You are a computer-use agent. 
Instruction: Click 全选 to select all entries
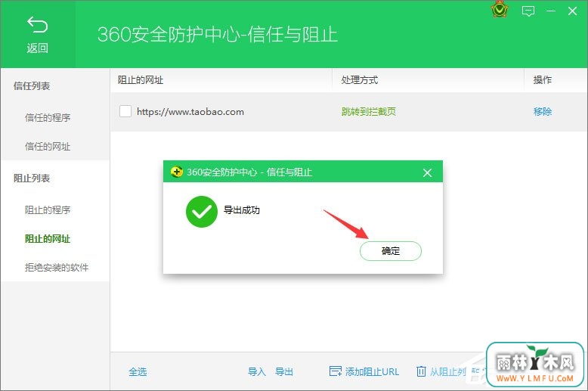[x=138, y=371]
